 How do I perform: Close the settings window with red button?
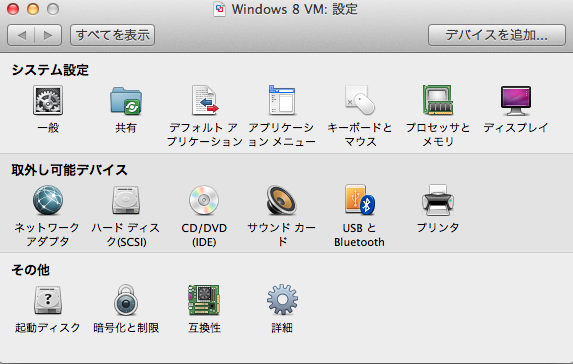tap(13, 9)
